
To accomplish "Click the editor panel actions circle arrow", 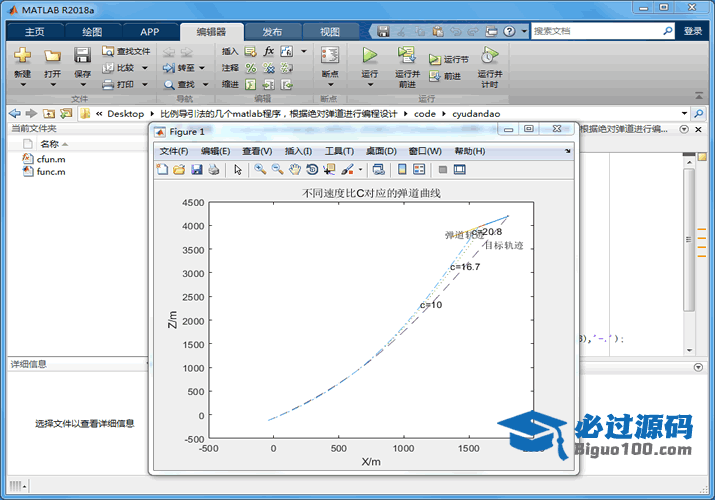I will pyautogui.click(x=684, y=129).
